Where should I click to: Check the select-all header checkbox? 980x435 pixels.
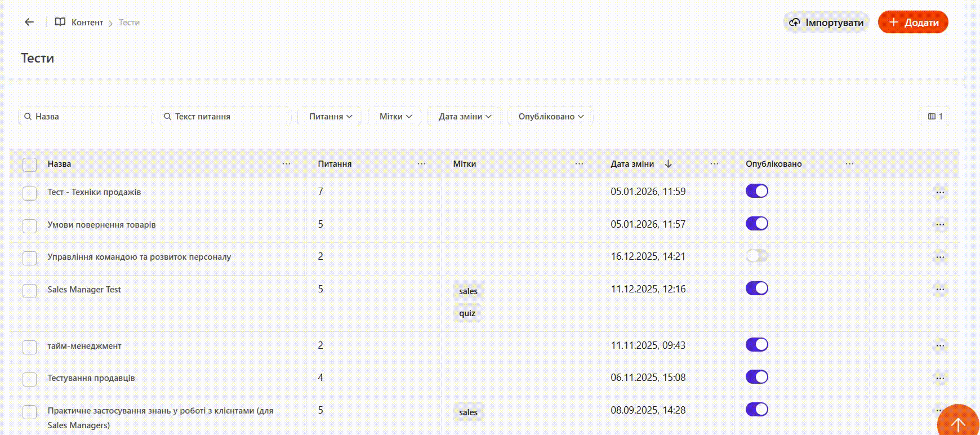29,165
